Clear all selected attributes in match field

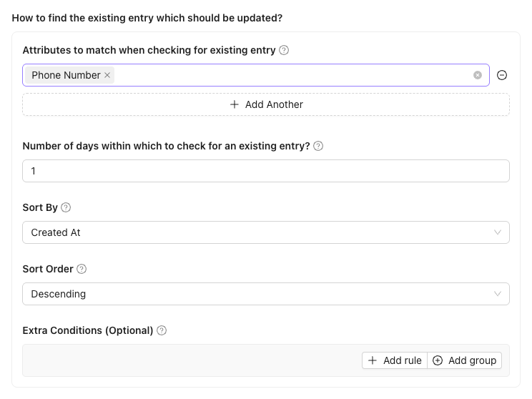coord(478,75)
